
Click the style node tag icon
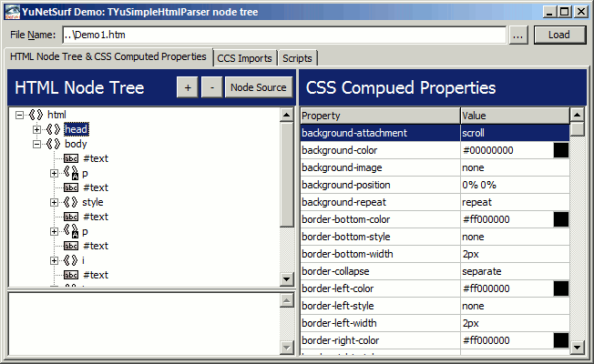tap(70, 202)
